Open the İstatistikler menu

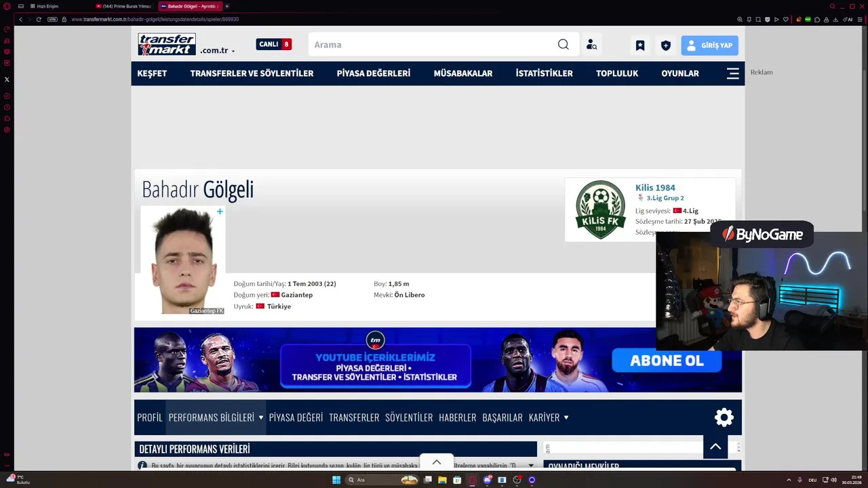[x=544, y=73]
